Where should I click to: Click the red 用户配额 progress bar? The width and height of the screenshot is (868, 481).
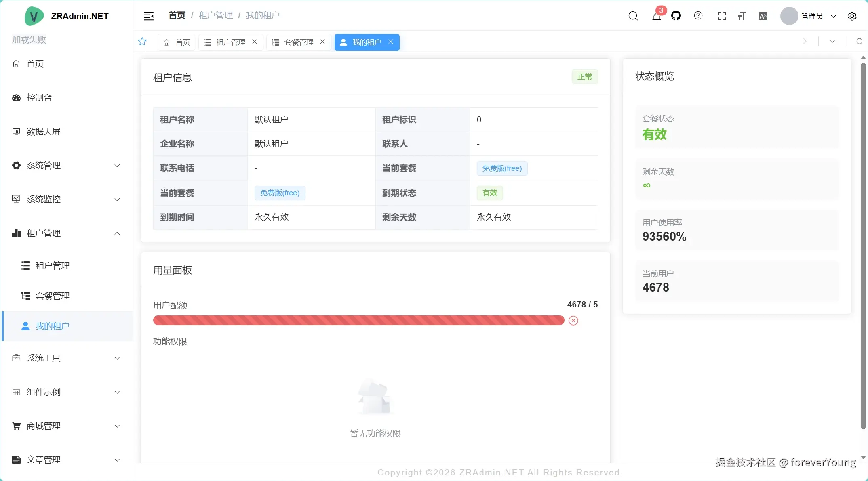(359, 320)
